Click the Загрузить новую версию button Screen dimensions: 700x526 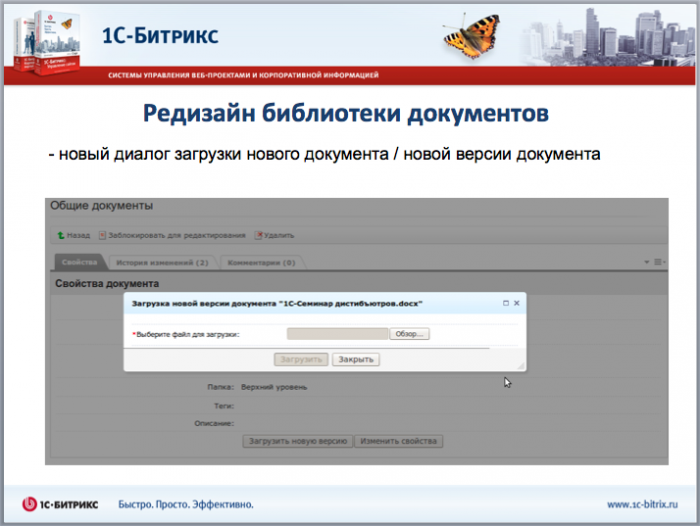(x=298, y=441)
